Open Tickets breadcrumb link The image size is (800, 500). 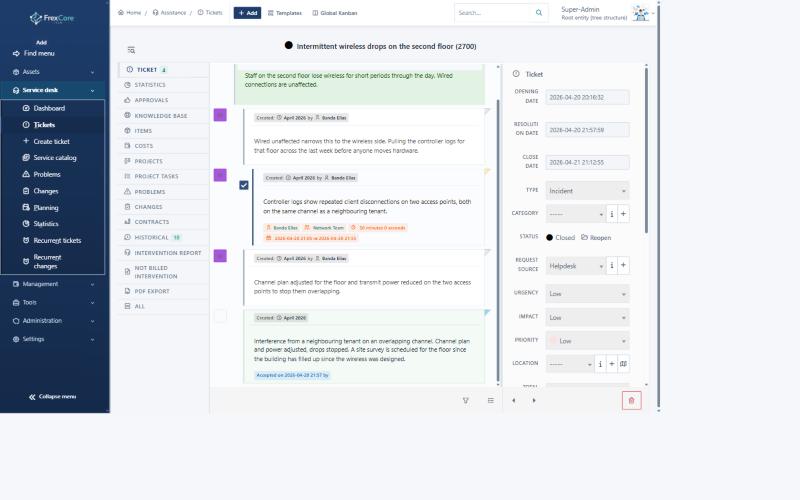click(x=210, y=13)
